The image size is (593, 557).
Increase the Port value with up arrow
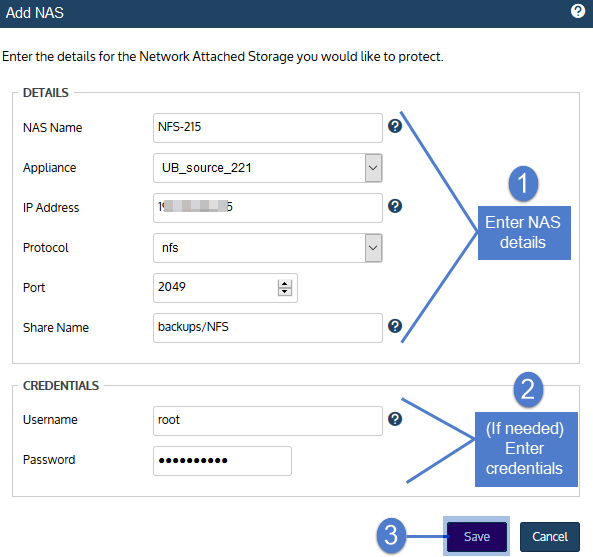284,284
